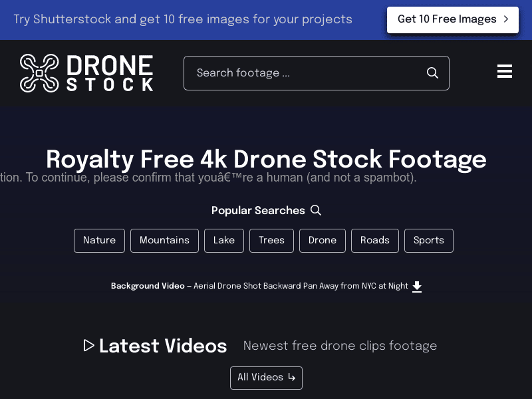This screenshot has width=532, height=399.
Task: Click the Popular Searches label
Action: pyautogui.click(x=258, y=210)
